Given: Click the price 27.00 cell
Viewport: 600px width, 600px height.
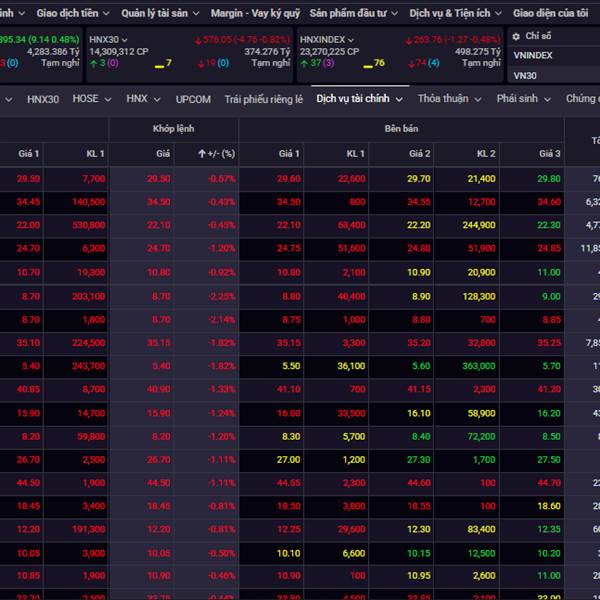Looking at the screenshot, I should point(289,460).
